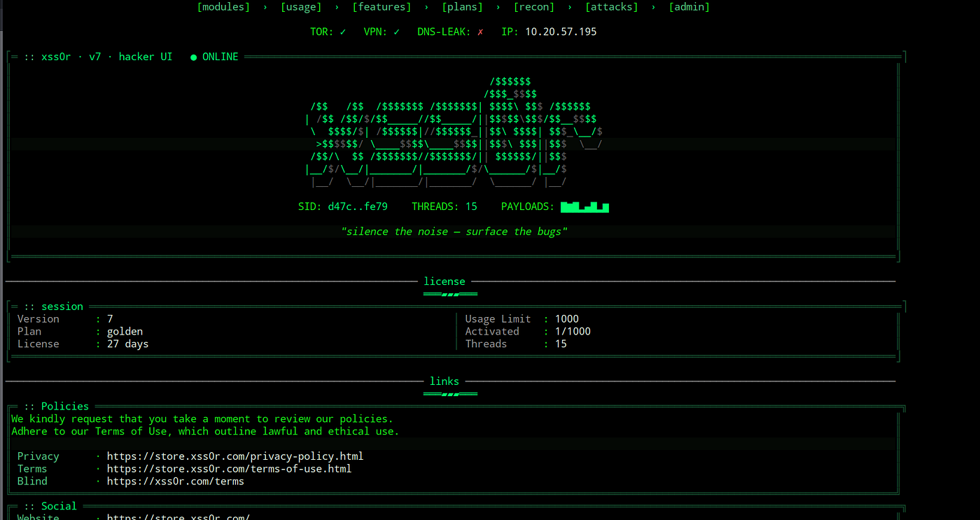Click the links section heading
Image resolution: width=980 pixels, height=520 pixels.
444,381
